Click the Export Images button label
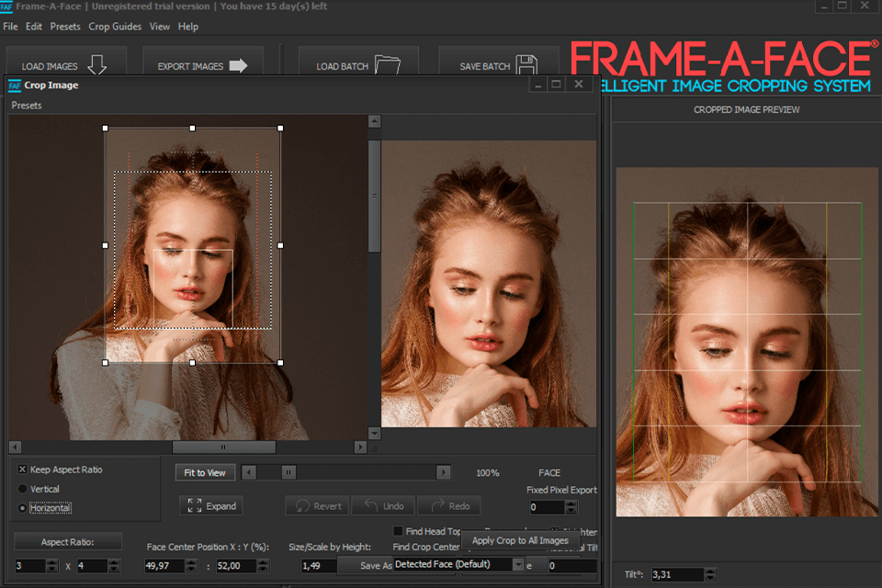The width and height of the screenshot is (882, 588). 191,66
